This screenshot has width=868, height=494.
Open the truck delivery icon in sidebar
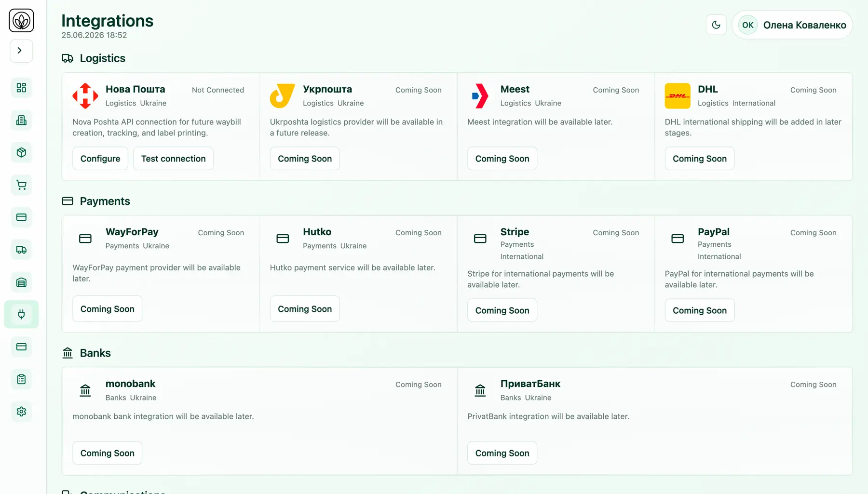coord(21,250)
